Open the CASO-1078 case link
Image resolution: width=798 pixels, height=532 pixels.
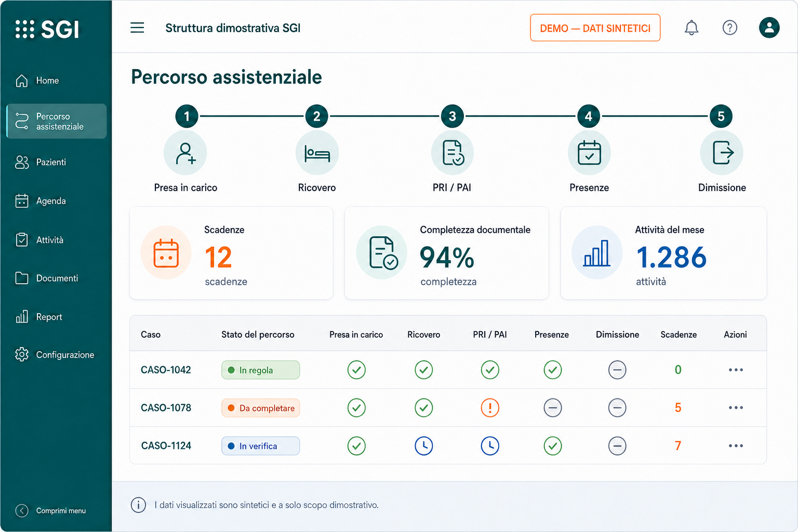coord(166,408)
